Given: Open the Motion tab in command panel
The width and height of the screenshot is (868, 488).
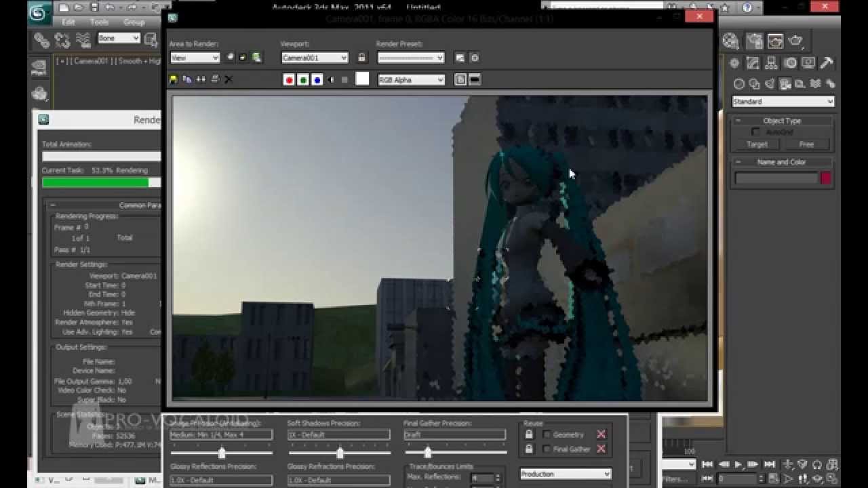Looking at the screenshot, I should point(790,63).
